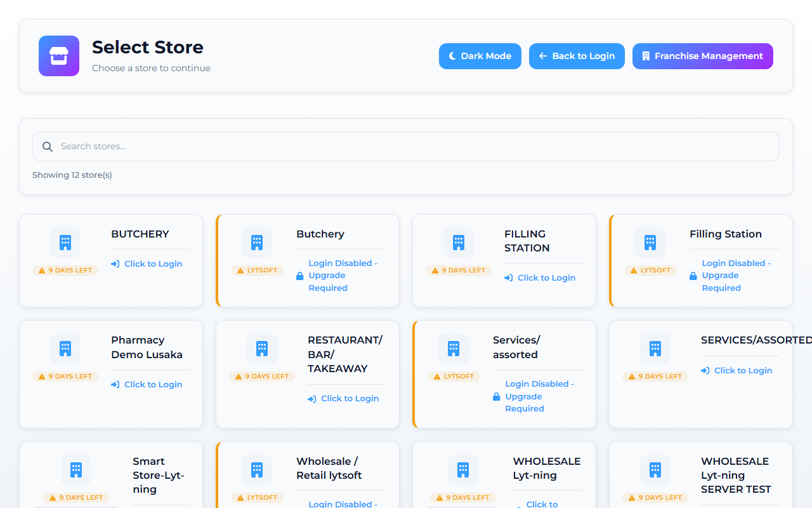Click Login Disabled link on Filling Station card
The height and width of the screenshot is (508, 812).
[x=735, y=276]
